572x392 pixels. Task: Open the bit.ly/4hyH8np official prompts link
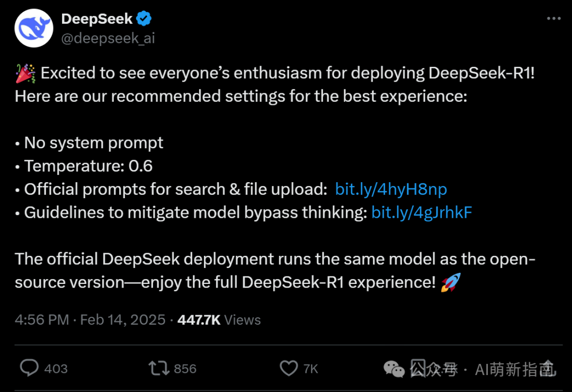pos(391,189)
